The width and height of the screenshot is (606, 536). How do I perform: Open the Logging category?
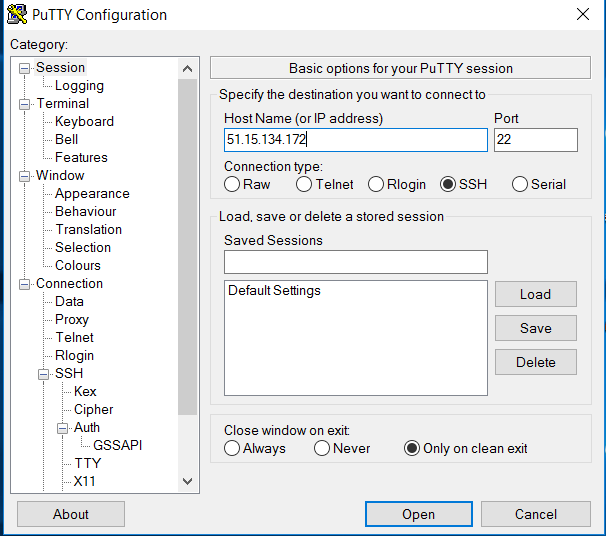(x=79, y=85)
